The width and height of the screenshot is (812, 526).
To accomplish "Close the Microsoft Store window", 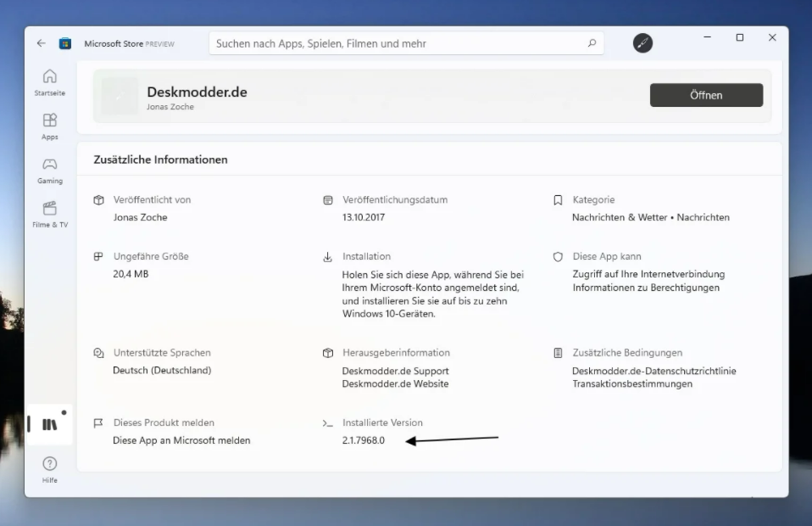I will pos(772,37).
